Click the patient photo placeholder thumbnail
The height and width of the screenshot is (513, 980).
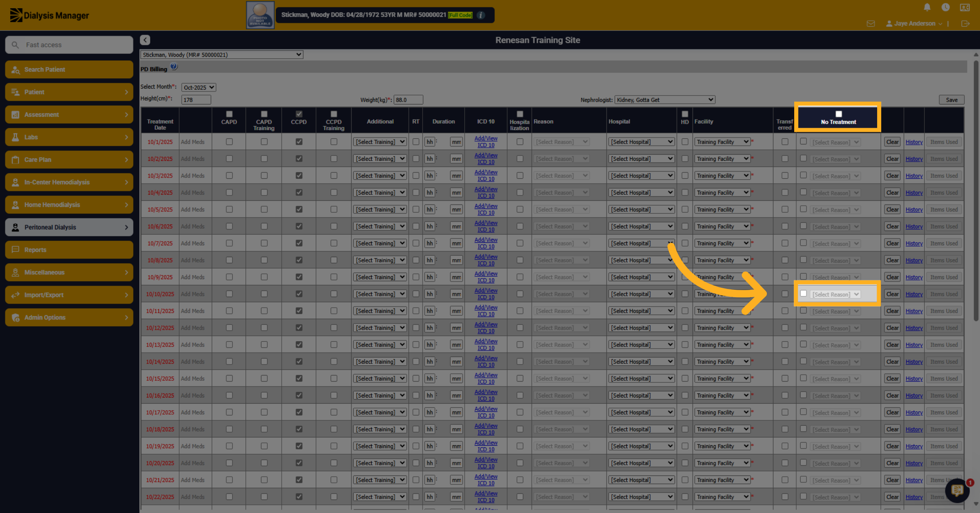coord(260,15)
